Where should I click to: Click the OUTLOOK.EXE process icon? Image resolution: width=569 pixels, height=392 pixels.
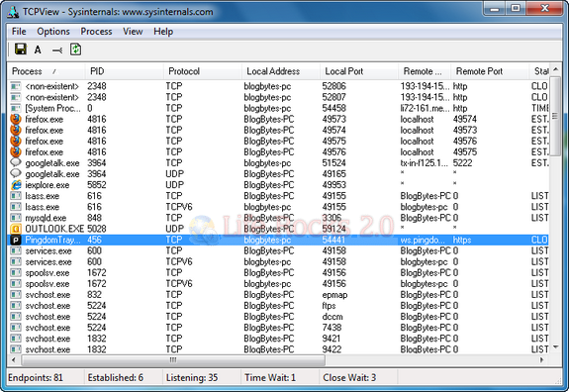pos(16,229)
